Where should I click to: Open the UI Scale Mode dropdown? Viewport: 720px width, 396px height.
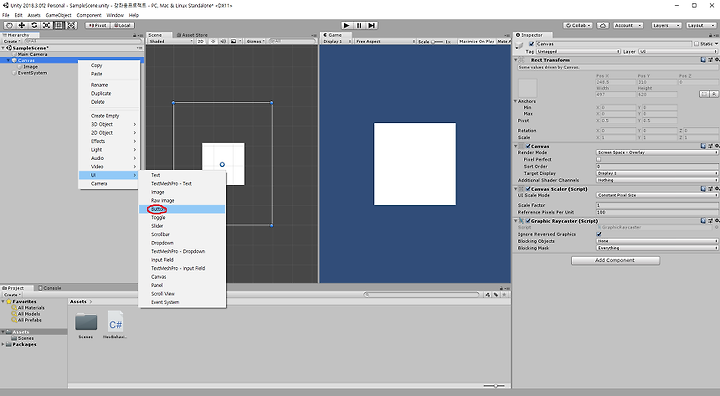point(657,195)
